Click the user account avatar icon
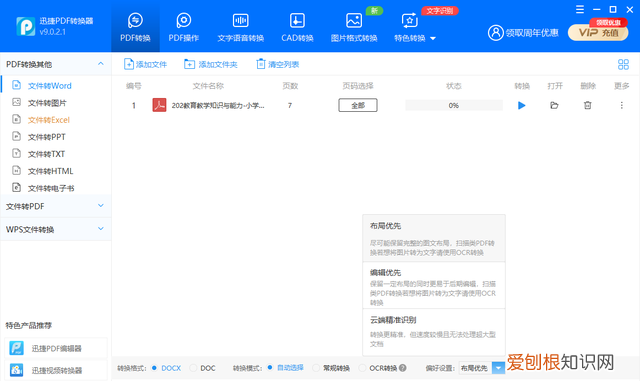 (x=496, y=33)
